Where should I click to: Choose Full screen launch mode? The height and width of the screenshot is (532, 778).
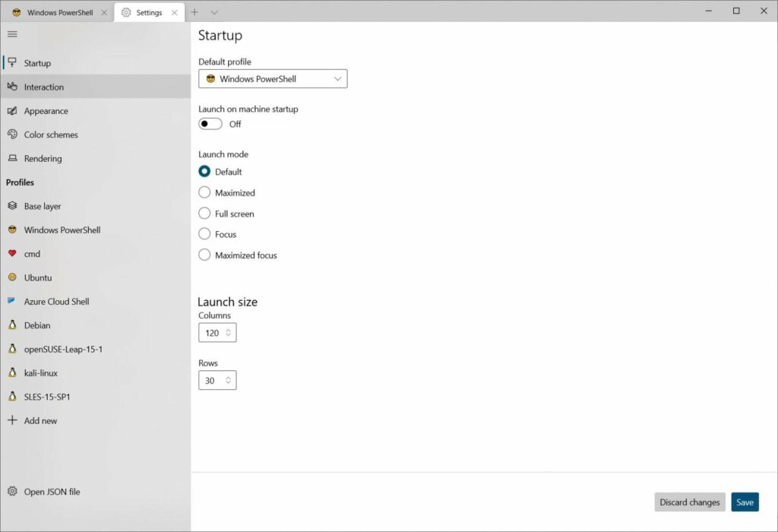(x=204, y=214)
